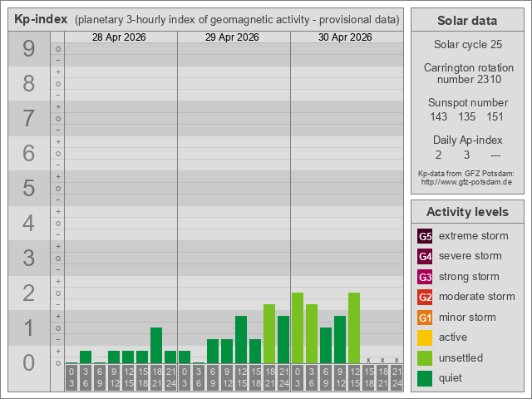Click the Solar data panel header
This screenshot has width=532, height=399.
tap(466, 21)
